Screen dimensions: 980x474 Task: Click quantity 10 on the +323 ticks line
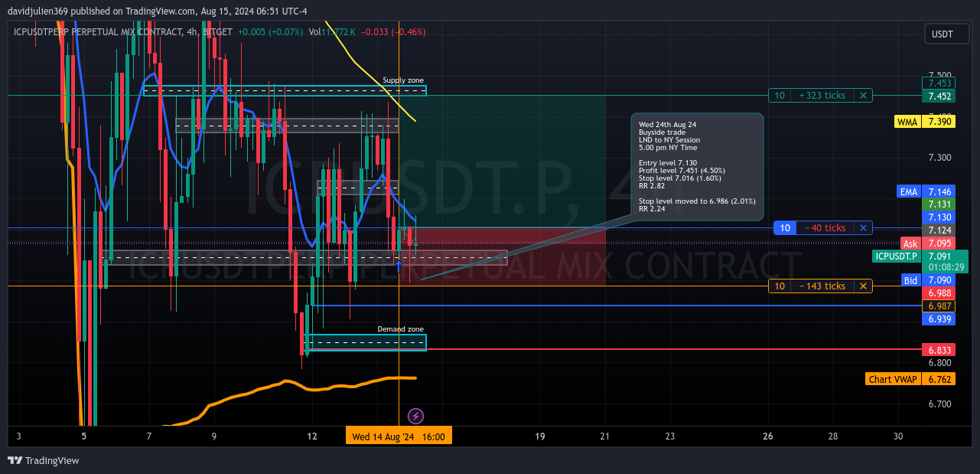click(x=780, y=96)
